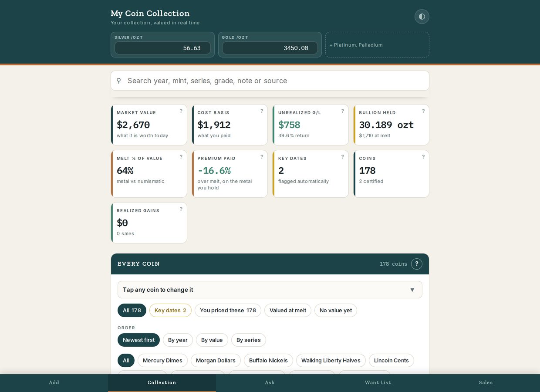The width and height of the screenshot is (540, 392).
Task: Click the search magnifier icon
Action: 118,81
